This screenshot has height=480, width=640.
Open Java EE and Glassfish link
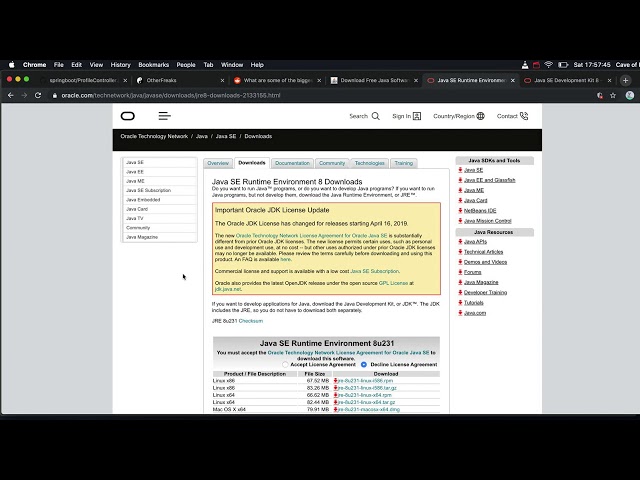coord(489,180)
